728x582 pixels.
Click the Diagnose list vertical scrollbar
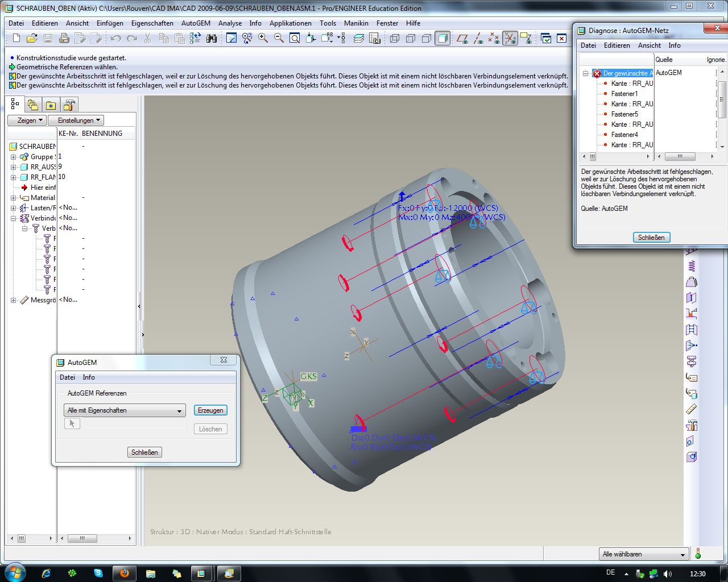(722, 109)
